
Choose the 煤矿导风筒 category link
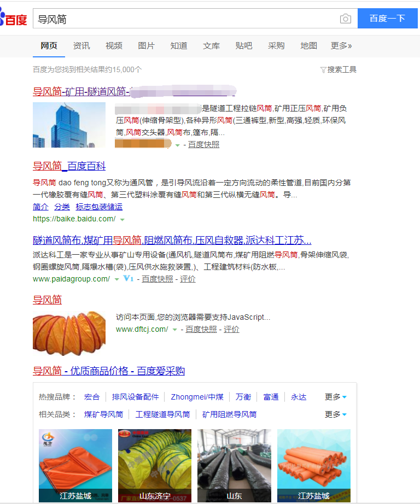[x=103, y=414]
